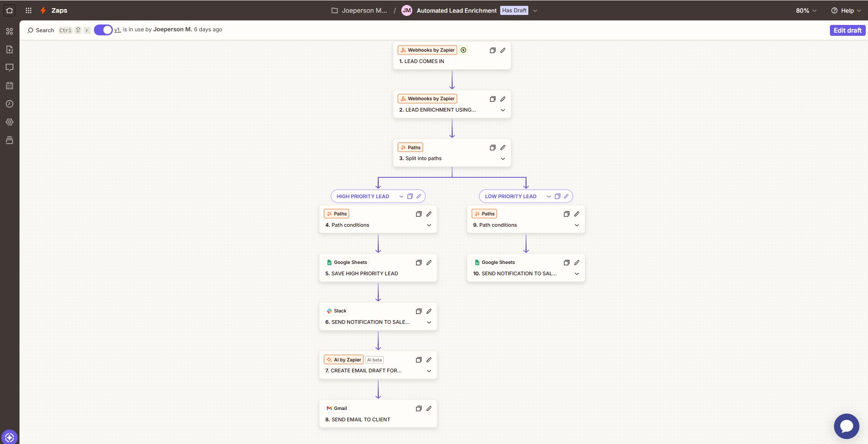Expand step 4 Path conditions chevron
The image size is (868, 444).
tap(429, 225)
